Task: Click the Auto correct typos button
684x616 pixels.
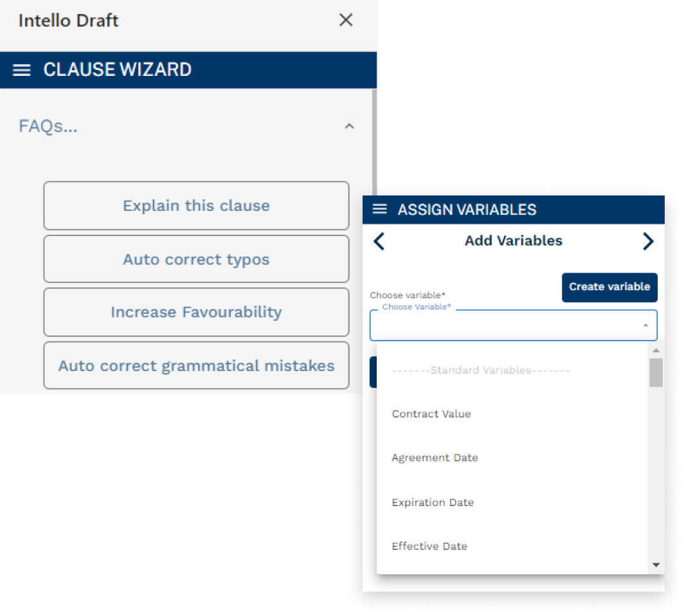Action: point(196,259)
